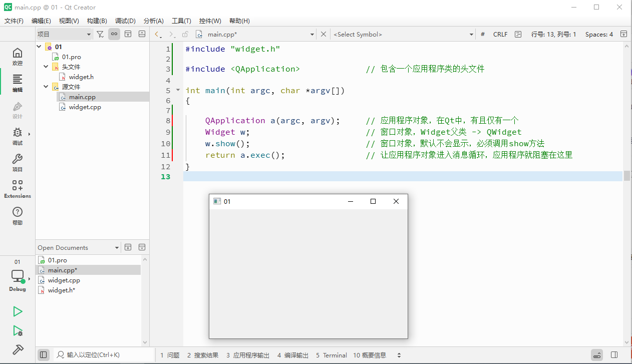The height and width of the screenshot is (364, 632).
Task: Close the main.cpp* document
Action: pos(324,34)
